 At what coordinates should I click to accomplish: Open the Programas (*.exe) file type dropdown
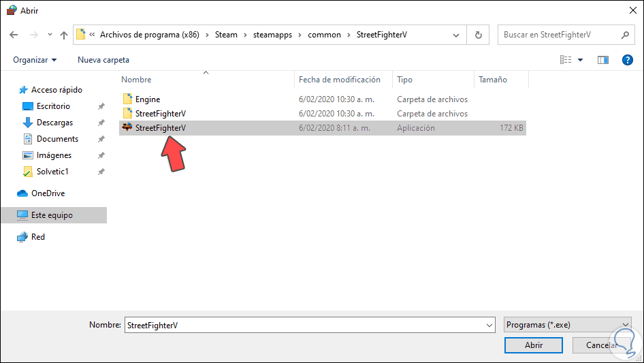(x=567, y=325)
